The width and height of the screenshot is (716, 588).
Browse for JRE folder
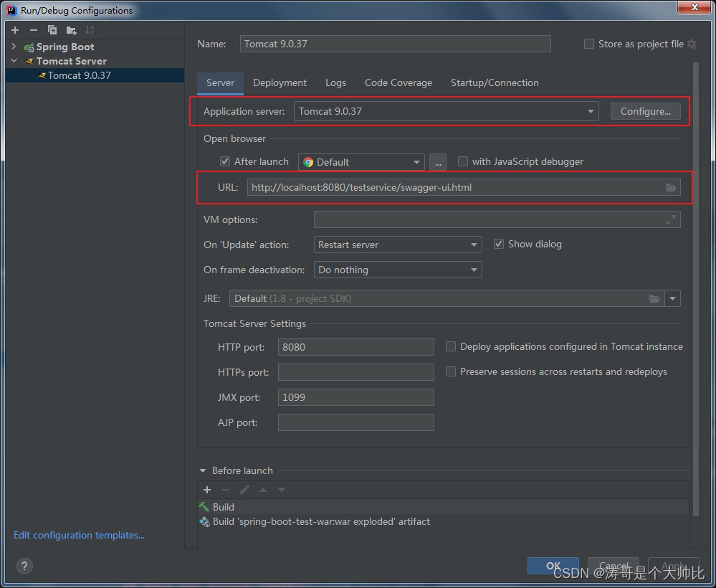pyautogui.click(x=654, y=299)
